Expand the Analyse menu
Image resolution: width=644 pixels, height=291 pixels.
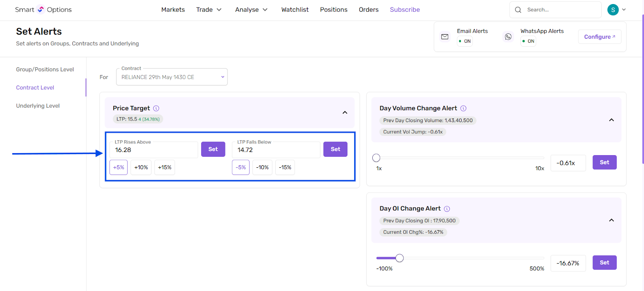tap(251, 10)
